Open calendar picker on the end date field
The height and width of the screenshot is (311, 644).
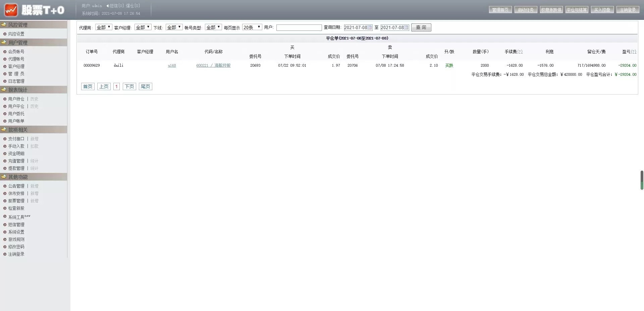point(406,27)
